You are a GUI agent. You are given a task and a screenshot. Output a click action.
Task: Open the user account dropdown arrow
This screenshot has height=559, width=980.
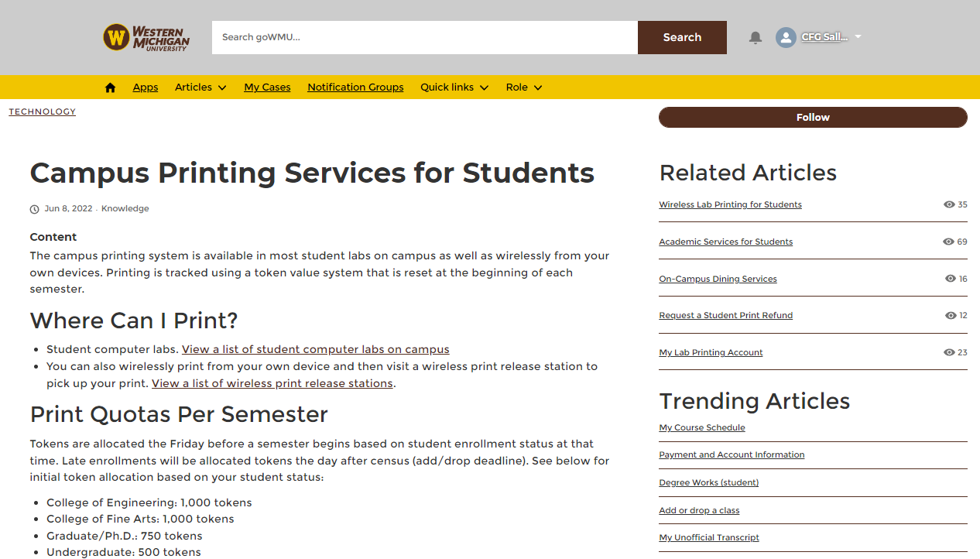tap(858, 36)
